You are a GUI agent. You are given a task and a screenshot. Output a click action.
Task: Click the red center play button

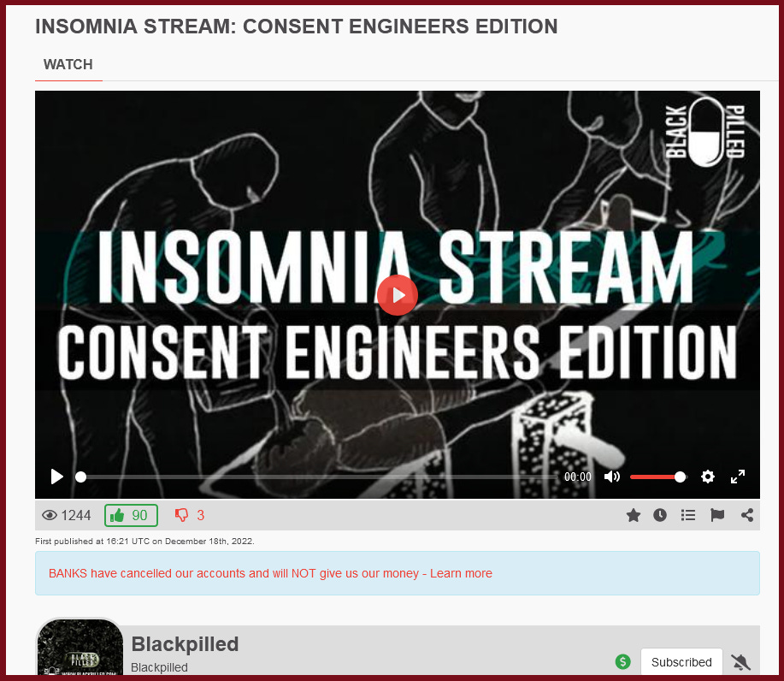[398, 295]
